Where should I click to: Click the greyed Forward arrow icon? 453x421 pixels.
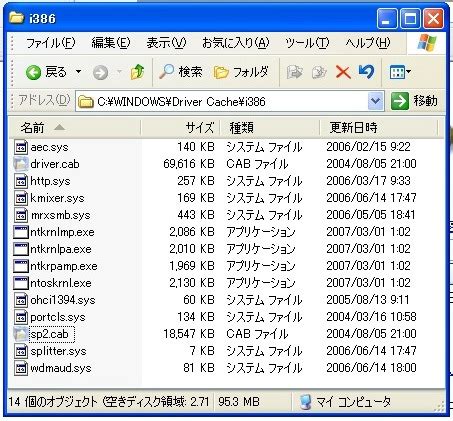click(x=100, y=72)
